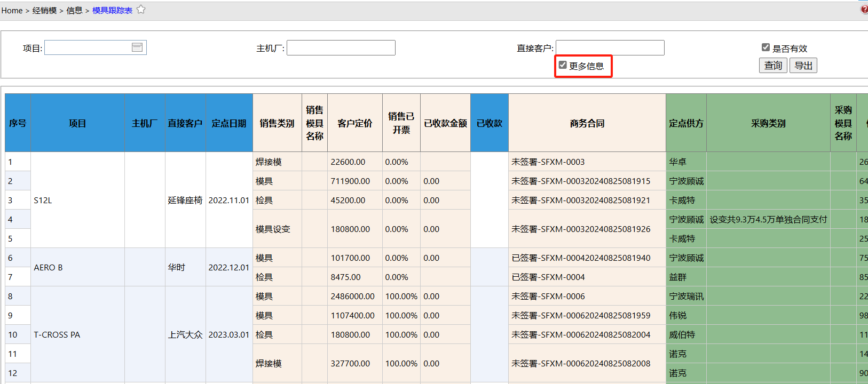This screenshot has height=384, width=868.
Task: Click the 已收款金额 column header
Action: coord(445,123)
